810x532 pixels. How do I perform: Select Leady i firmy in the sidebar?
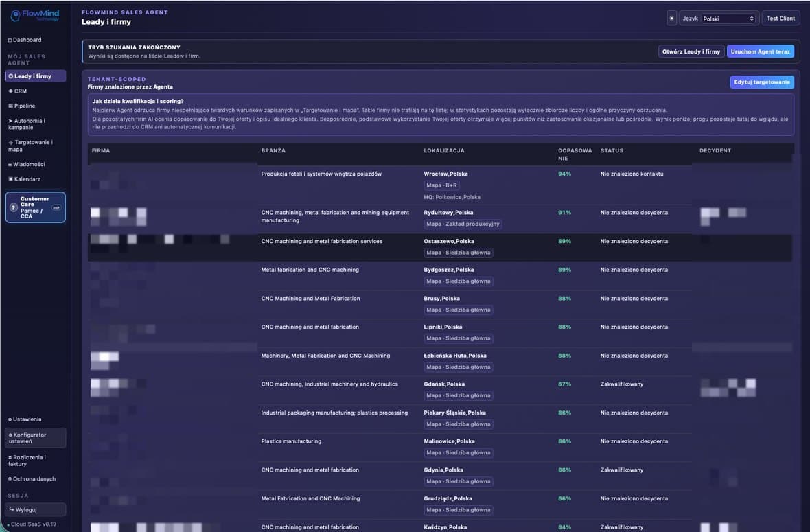(x=35, y=76)
